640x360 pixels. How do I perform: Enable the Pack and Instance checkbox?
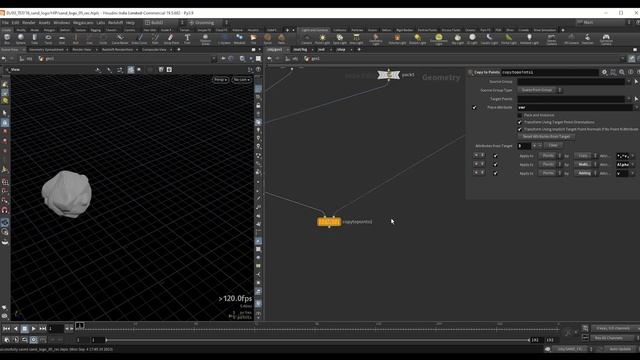coord(520,115)
